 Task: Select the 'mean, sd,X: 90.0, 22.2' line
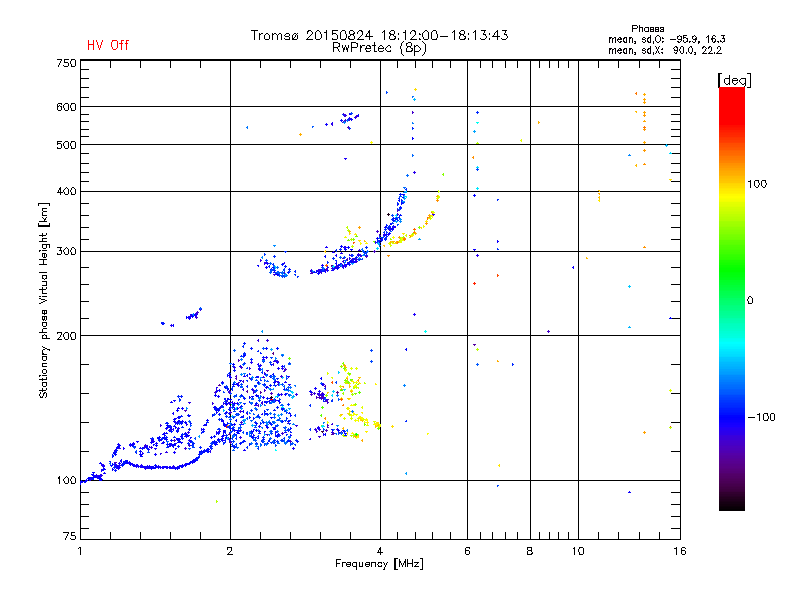[665, 51]
